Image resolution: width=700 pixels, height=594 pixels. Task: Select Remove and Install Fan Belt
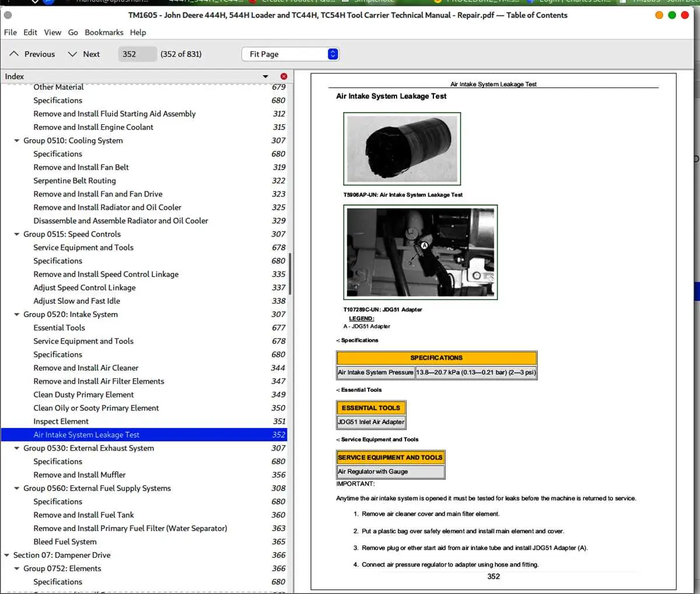81,167
